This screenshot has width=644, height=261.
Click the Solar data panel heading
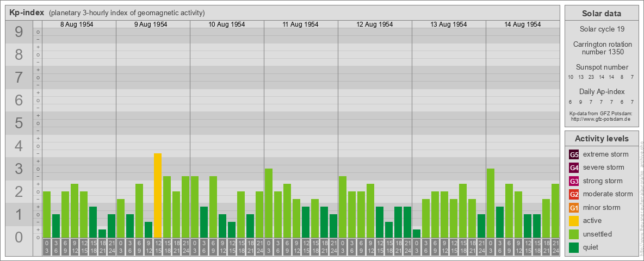601,14
